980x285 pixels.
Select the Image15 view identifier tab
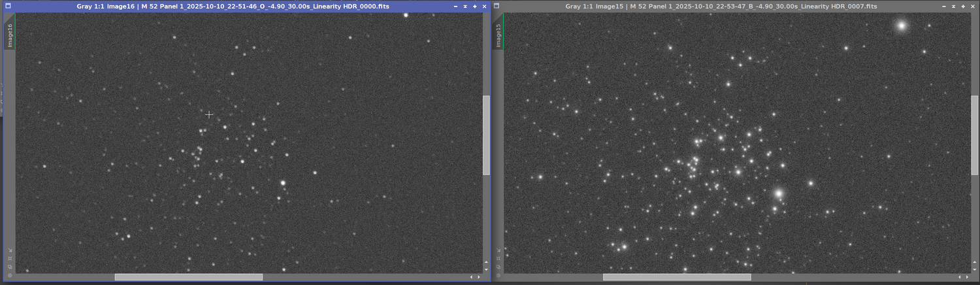coord(498,35)
